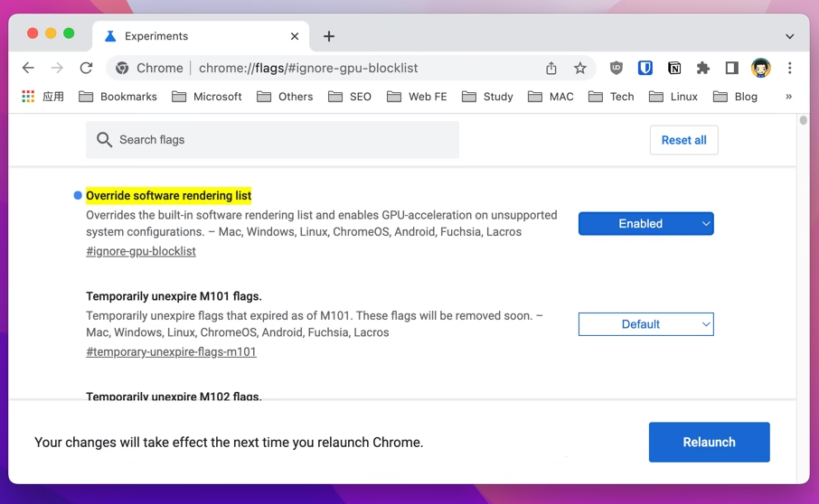
Task: Focus the Search flags field
Action: (273, 140)
